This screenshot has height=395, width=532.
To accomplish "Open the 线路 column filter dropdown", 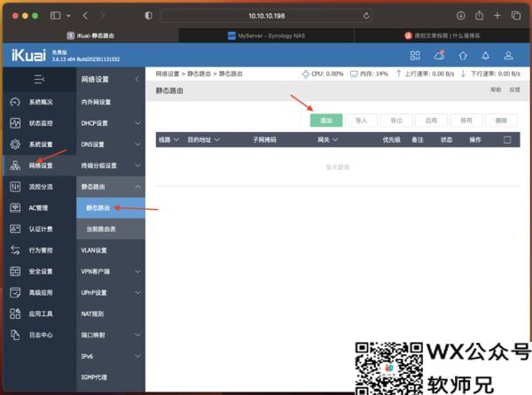I will [176, 140].
